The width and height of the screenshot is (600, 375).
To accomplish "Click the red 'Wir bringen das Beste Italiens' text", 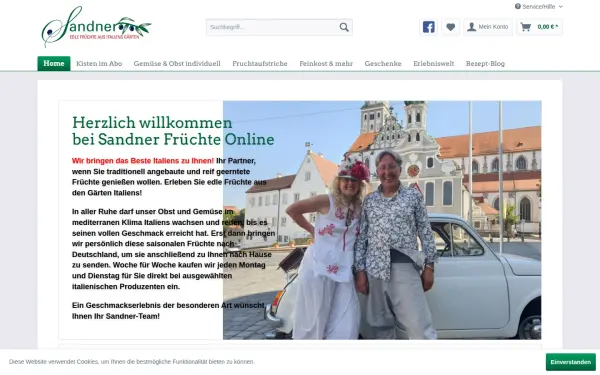I will 143,161.
